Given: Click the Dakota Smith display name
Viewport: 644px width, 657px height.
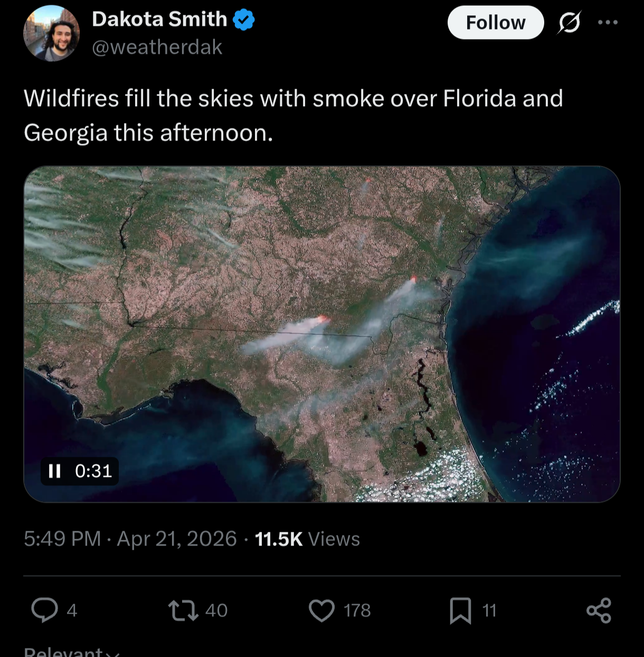Looking at the screenshot, I should pos(159,20).
